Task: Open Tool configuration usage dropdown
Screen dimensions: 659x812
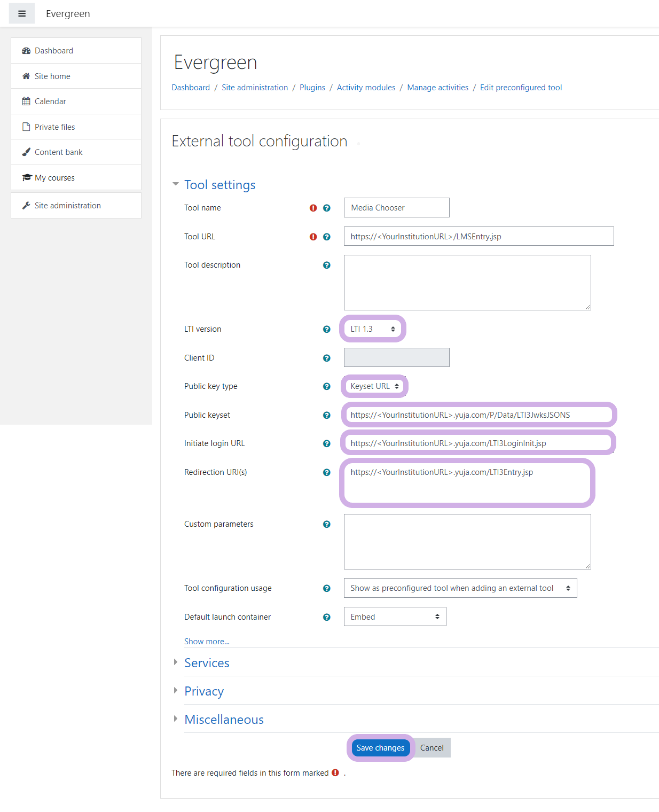Action: pyautogui.click(x=460, y=588)
